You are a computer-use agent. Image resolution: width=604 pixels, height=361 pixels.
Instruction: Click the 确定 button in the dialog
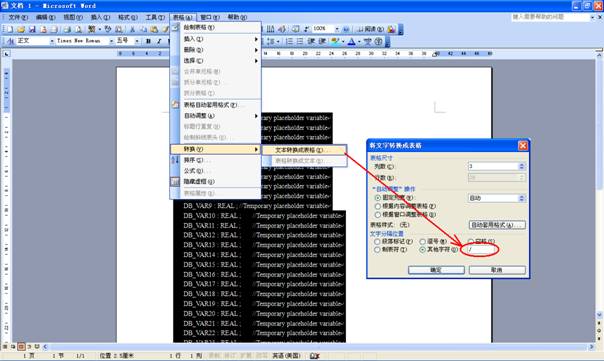(436, 270)
